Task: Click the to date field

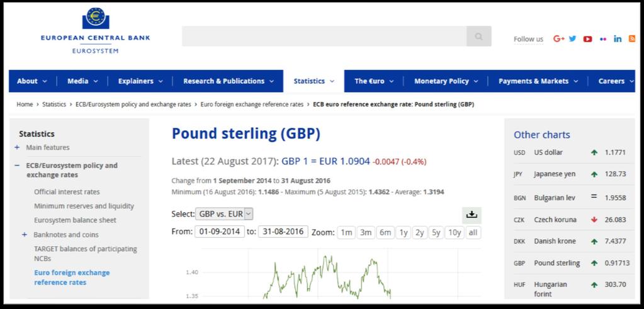Action: 283,232
